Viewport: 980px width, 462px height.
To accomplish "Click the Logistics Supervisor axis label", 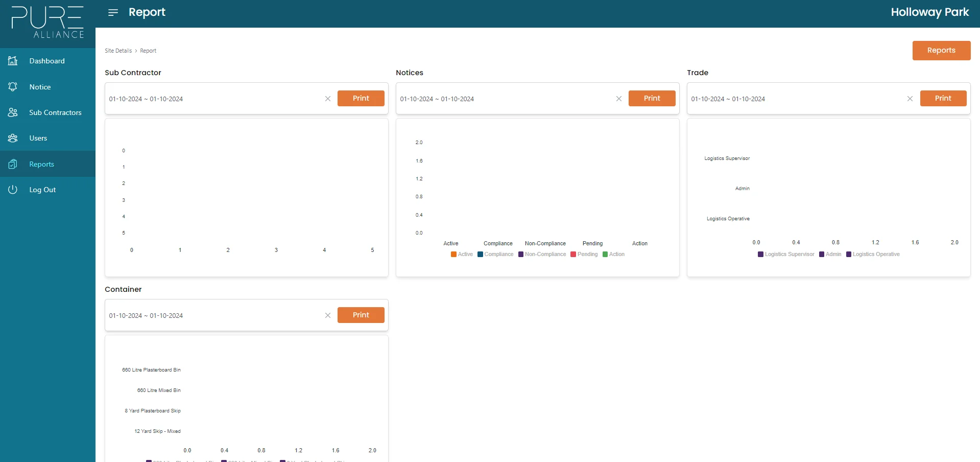I will [727, 158].
